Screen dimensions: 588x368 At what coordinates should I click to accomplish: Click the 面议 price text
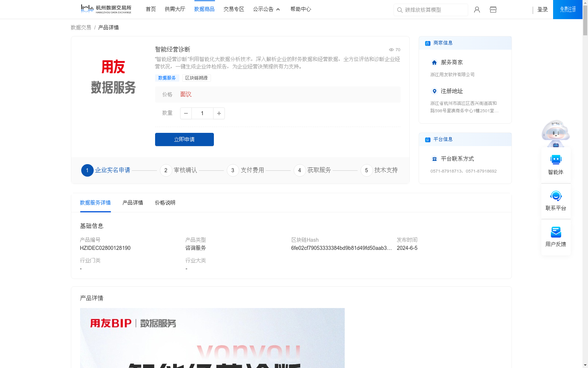coord(186,95)
